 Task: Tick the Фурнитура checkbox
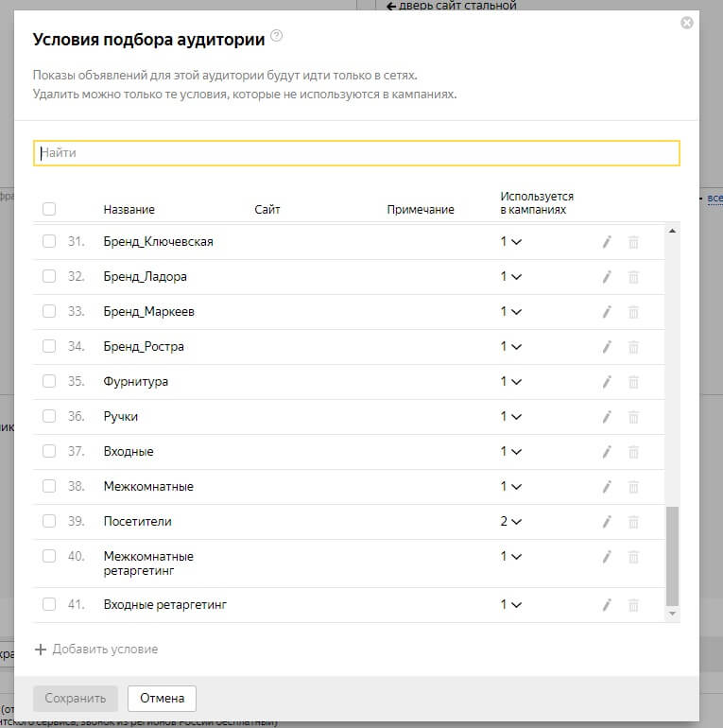pyautogui.click(x=49, y=381)
